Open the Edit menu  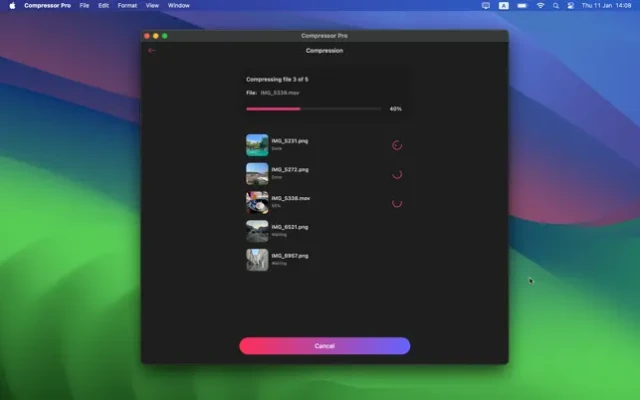103,5
